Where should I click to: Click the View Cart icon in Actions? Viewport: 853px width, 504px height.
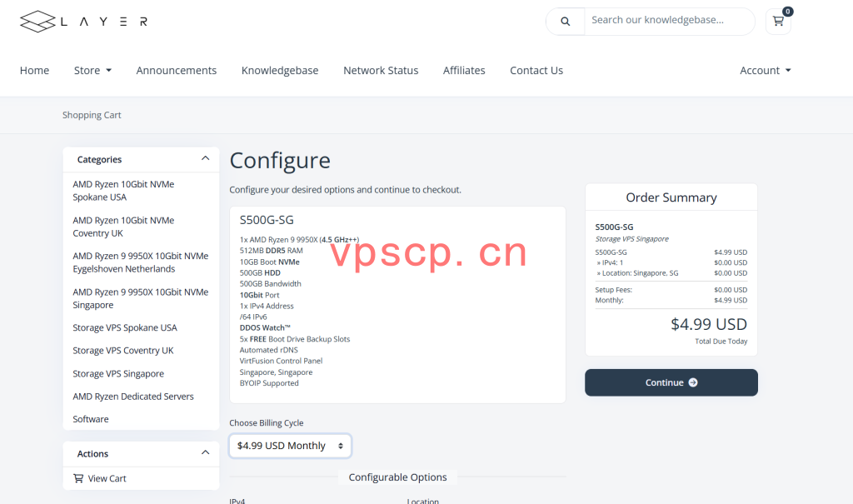coord(78,478)
